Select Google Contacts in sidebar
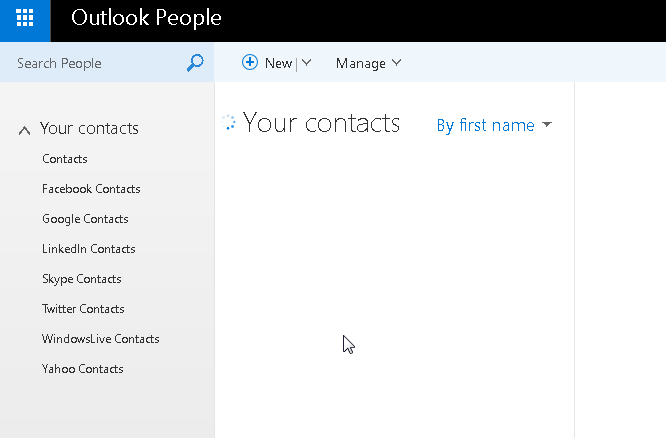666x438 pixels. coord(85,219)
